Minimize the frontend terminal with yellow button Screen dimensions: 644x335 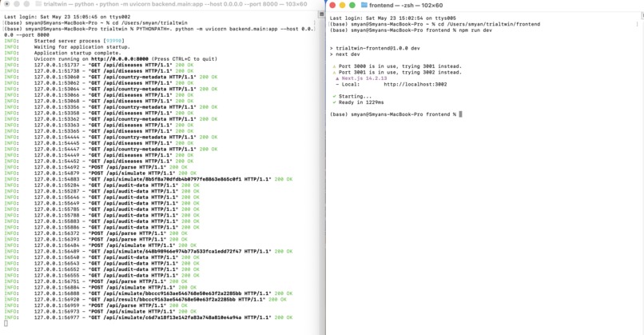(342, 6)
